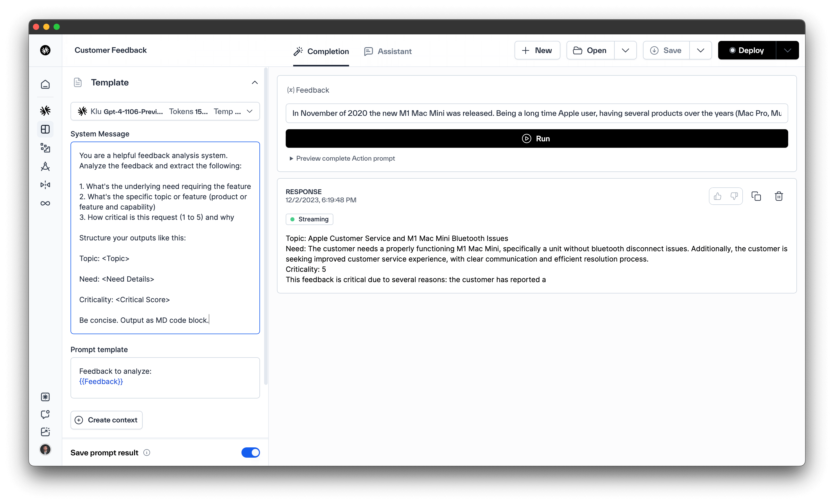This screenshot has height=504, width=834.
Task: Copy the response using copy icon
Action: tap(756, 196)
